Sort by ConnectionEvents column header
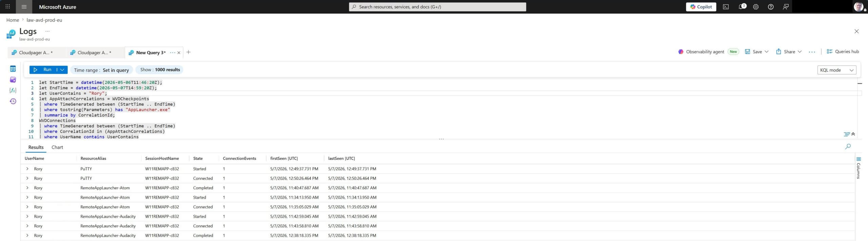This screenshot has width=868, height=241. coord(239,158)
